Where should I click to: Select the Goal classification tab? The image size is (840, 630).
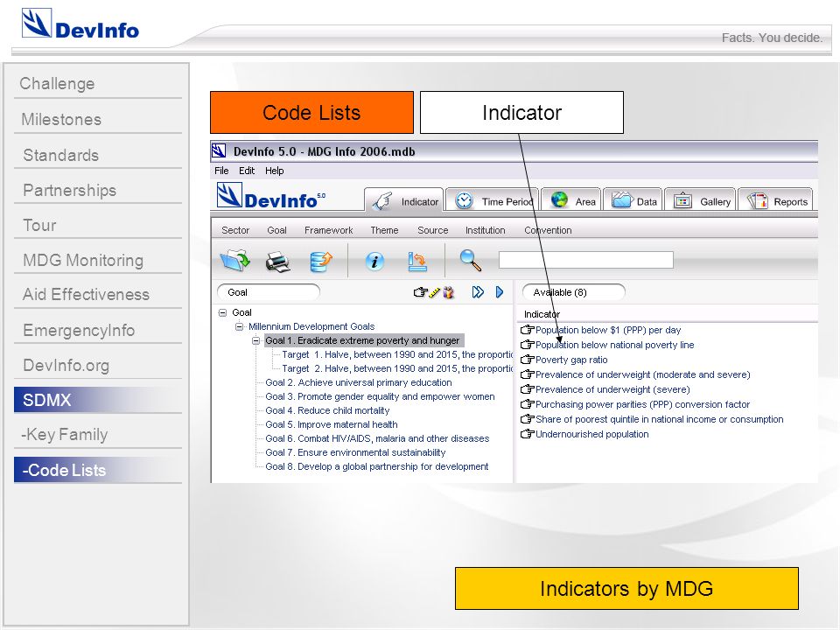[276, 230]
